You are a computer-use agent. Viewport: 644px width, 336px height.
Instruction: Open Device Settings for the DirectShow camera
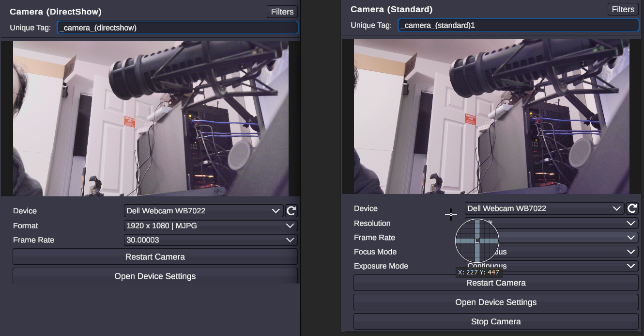coord(154,276)
